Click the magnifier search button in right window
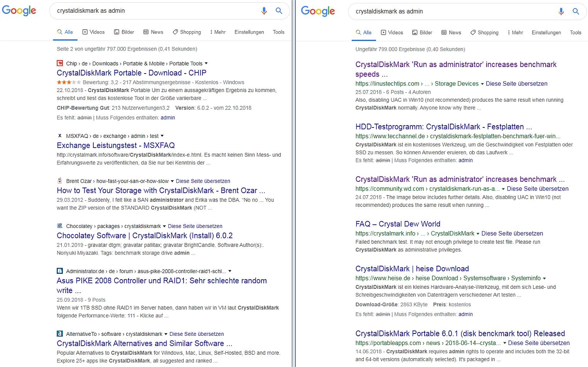Image resolution: width=588 pixels, height=367 pixels. click(576, 12)
